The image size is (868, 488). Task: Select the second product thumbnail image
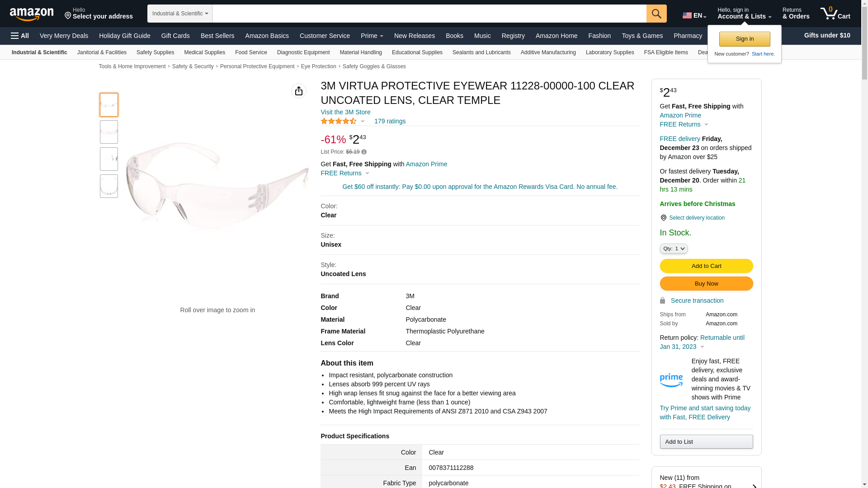coord(108,132)
